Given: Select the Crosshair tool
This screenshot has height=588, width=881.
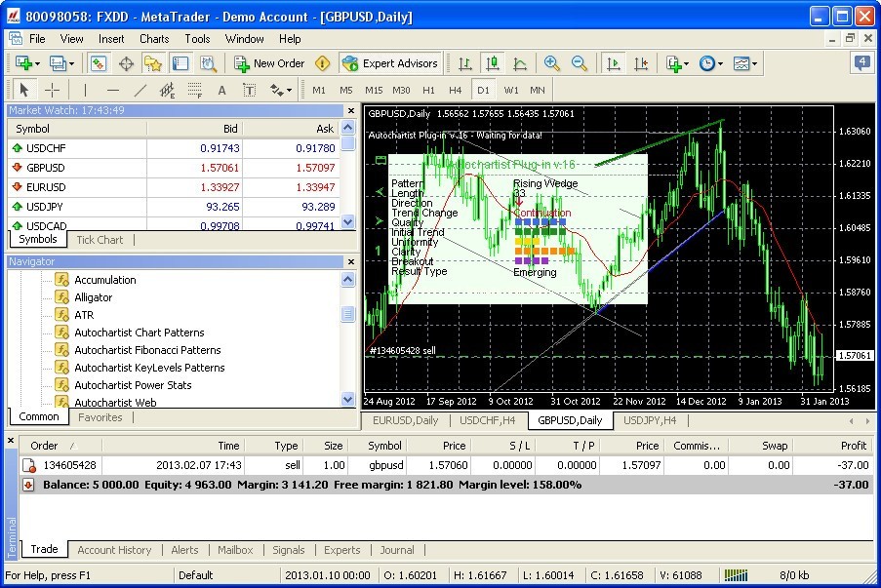Looking at the screenshot, I should pyautogui.click(x=53, y=90).
